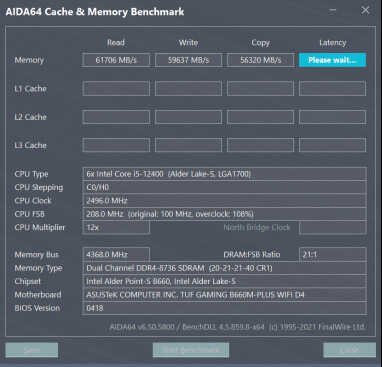382x367 pixels.
Task: Click the Memory Type DDR4-8736 SDRAM field
Action: click(224, 268)
